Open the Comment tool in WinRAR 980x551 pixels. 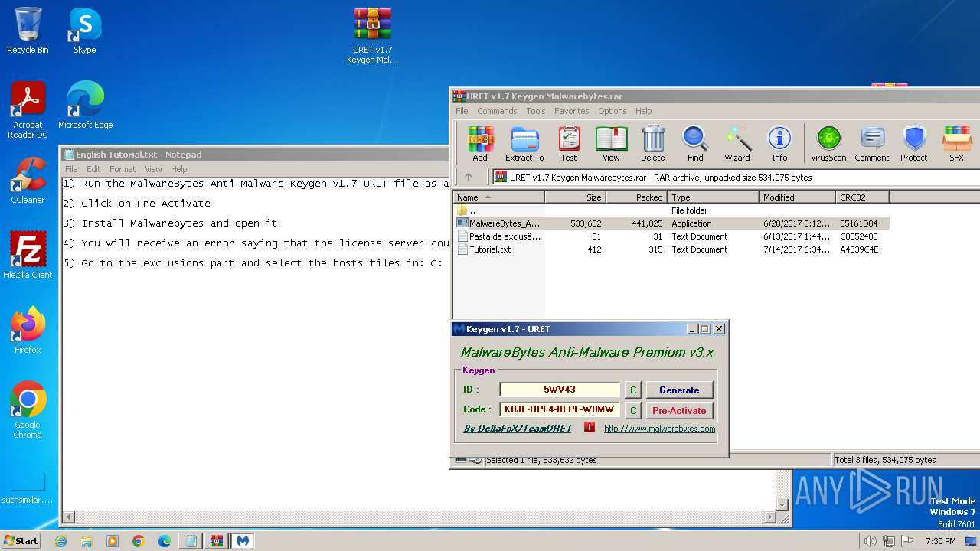872,144
